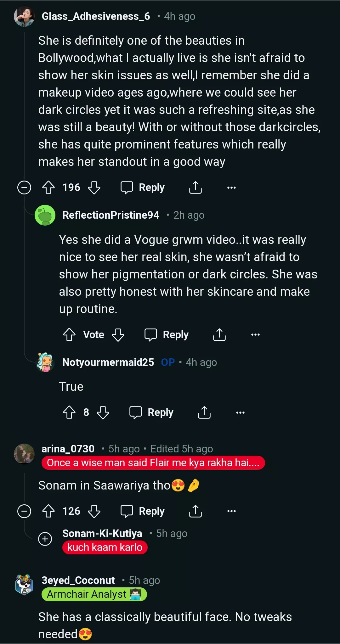
Task: Open the overflow menu on Glass_Adhesiveness_6's comment
Action: [x=231, y=187]
